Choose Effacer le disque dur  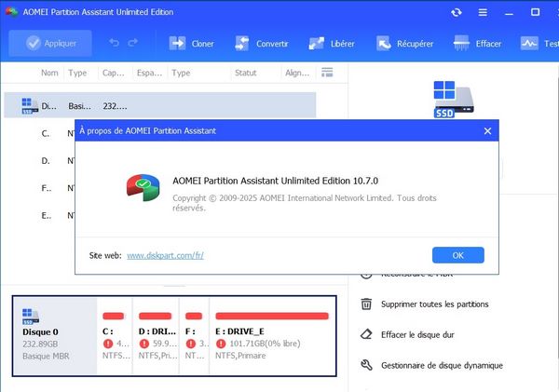(x=417, y=335)
